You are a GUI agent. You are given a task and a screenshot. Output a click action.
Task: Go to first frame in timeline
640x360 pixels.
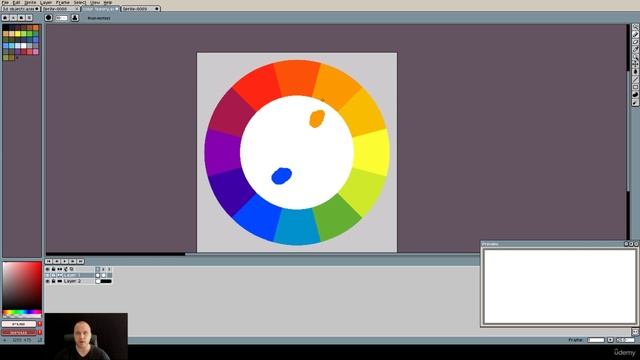pos(49,261)
